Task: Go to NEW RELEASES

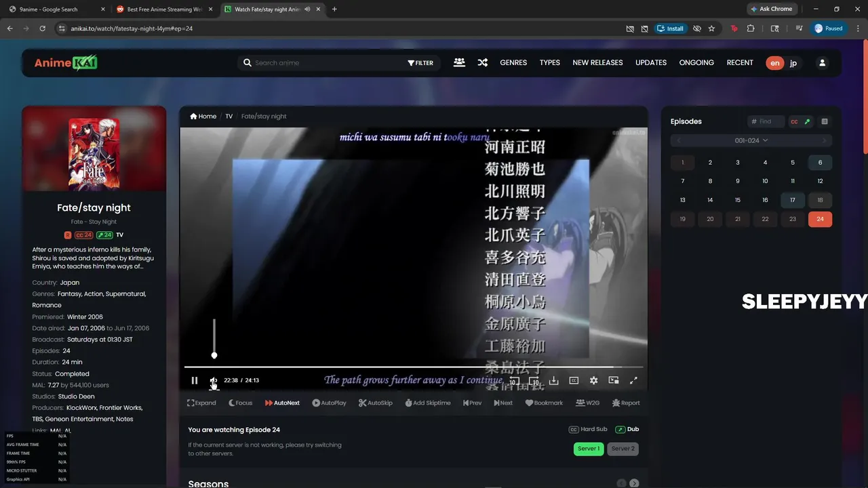Action: [x=597, y=62]
